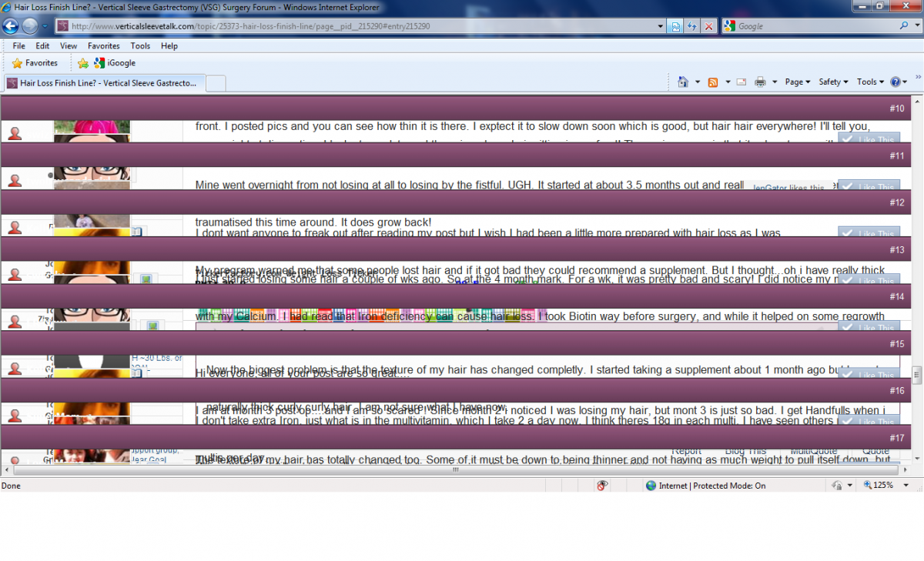
Task: Click the vertical scrollbar down arrow
Action: coord(917,460)
